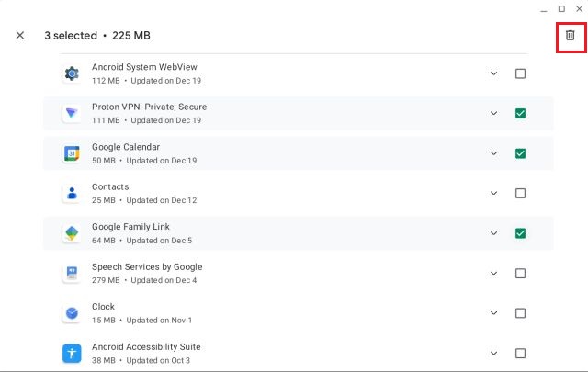Viewport: 588px width, 372px height.
Task: Expand the Clock app details chevron
Action: click(493, 313)
